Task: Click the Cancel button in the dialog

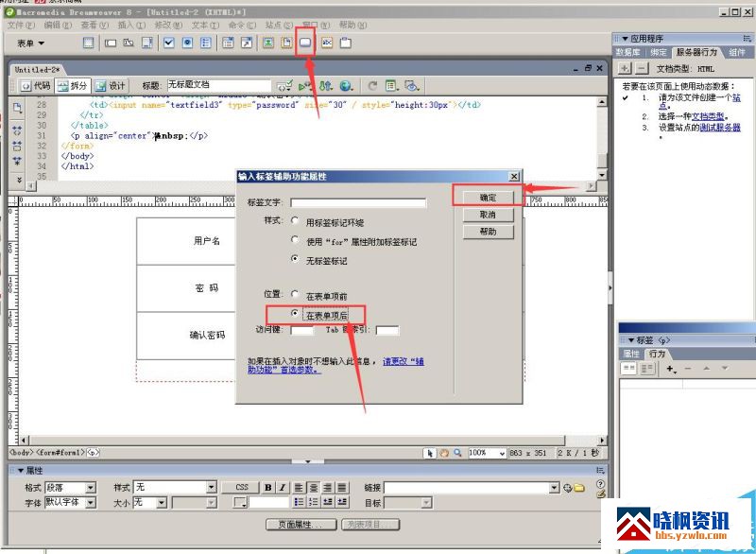Action: [x=488, y=215]
